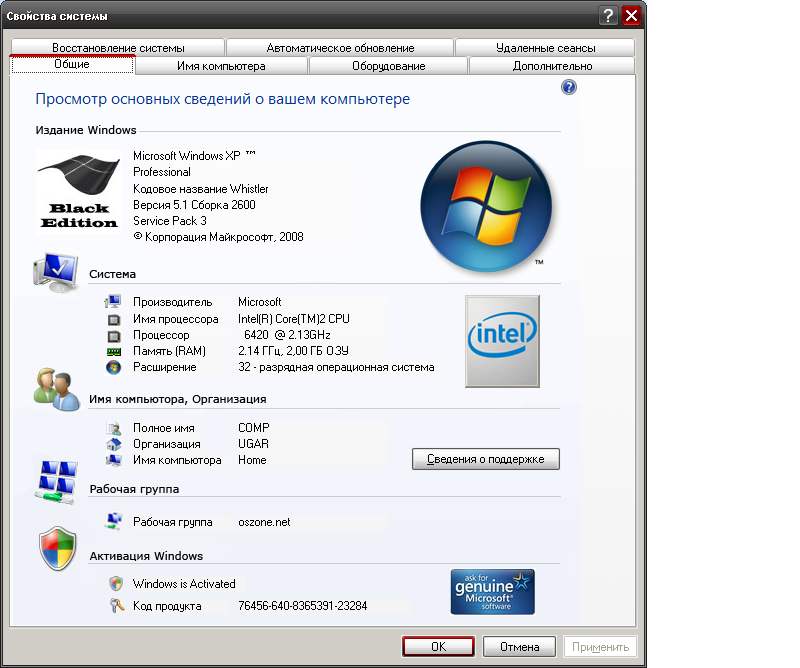
Task: Confirm with the OK button
Action: pos(438,647)
